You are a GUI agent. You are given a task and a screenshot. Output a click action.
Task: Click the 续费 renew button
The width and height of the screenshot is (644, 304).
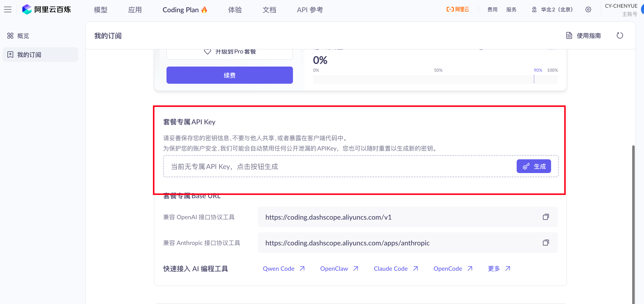pyautogui.click(x=229, y=75)
